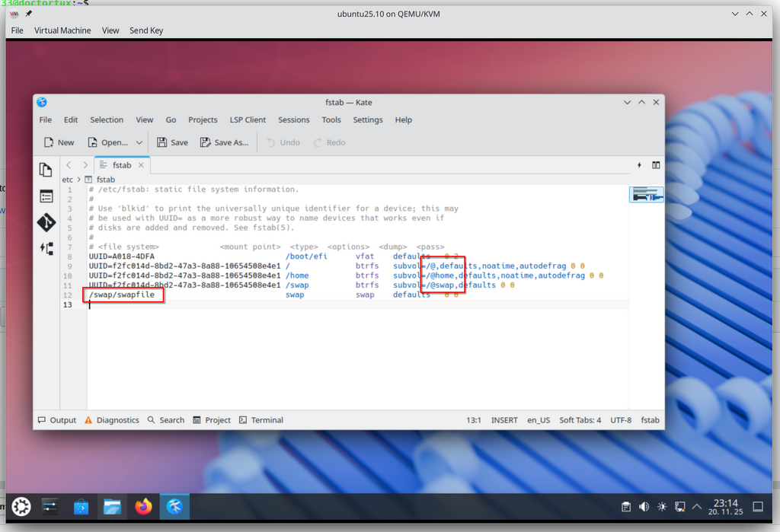The image size is (780, 532).
Task: Create a new document with New
Action: pyautogui.click(x=59, y=142)
